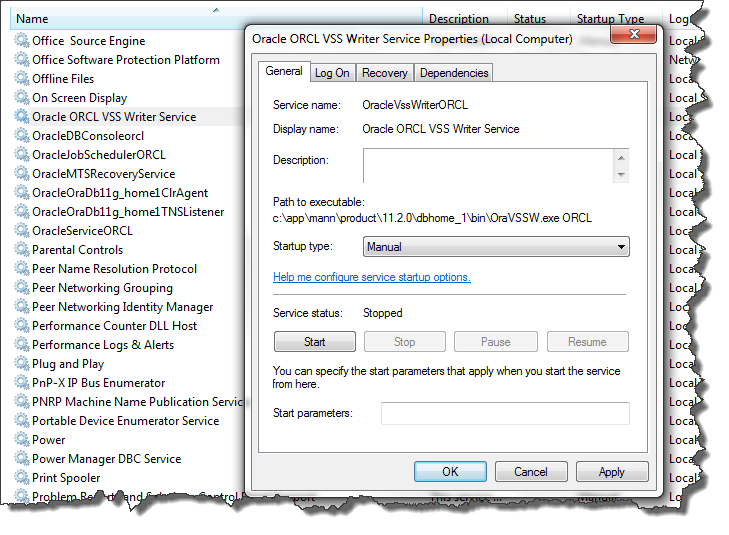Image resolution: width=729 pixels, height=535 pixels.
Task: Click the Start parameters text field
Action: 505,413
